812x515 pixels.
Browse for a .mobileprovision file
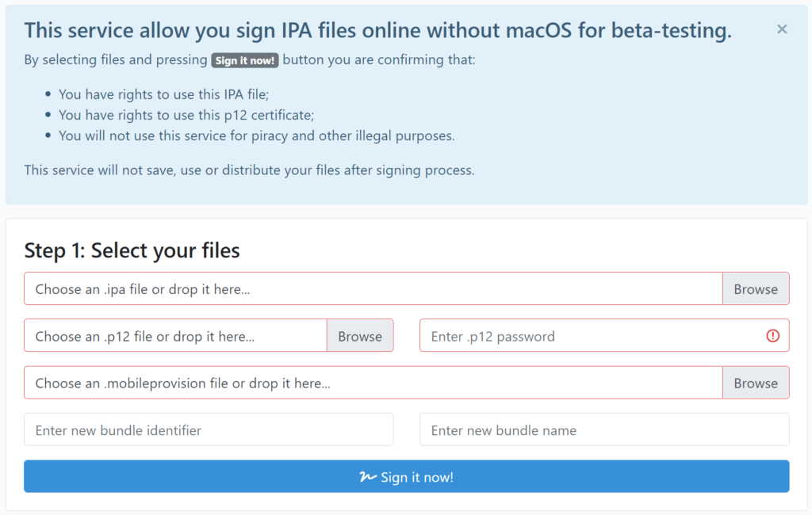[755, 383]
